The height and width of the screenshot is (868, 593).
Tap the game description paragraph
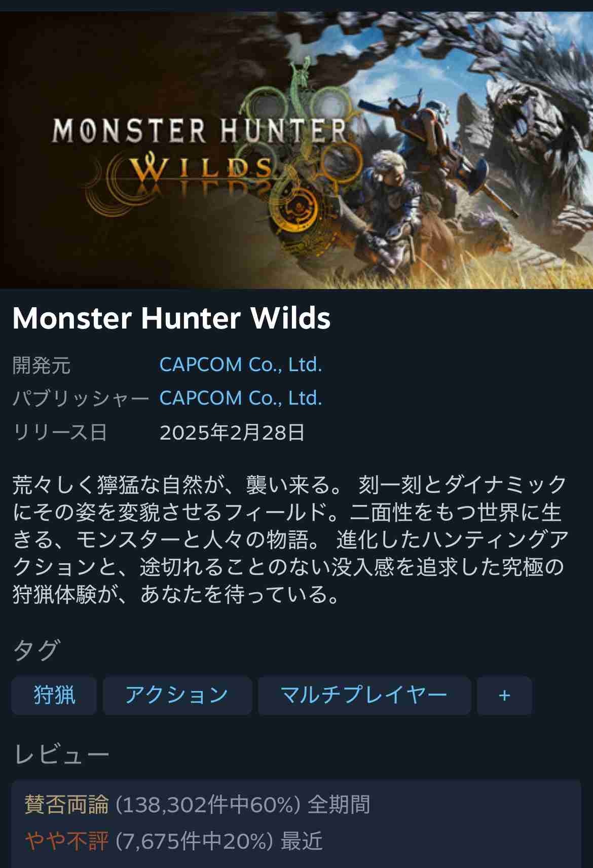(x=290, y=539)
